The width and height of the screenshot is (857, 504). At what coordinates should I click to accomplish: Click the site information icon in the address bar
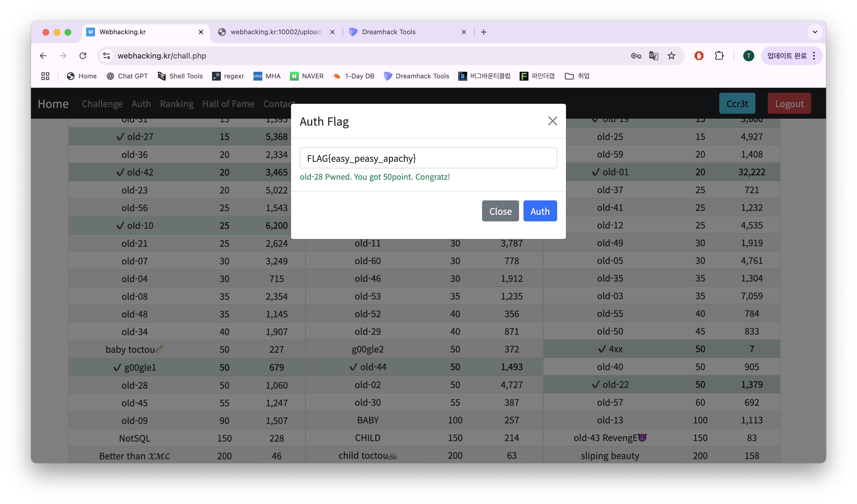pos(107,56)
